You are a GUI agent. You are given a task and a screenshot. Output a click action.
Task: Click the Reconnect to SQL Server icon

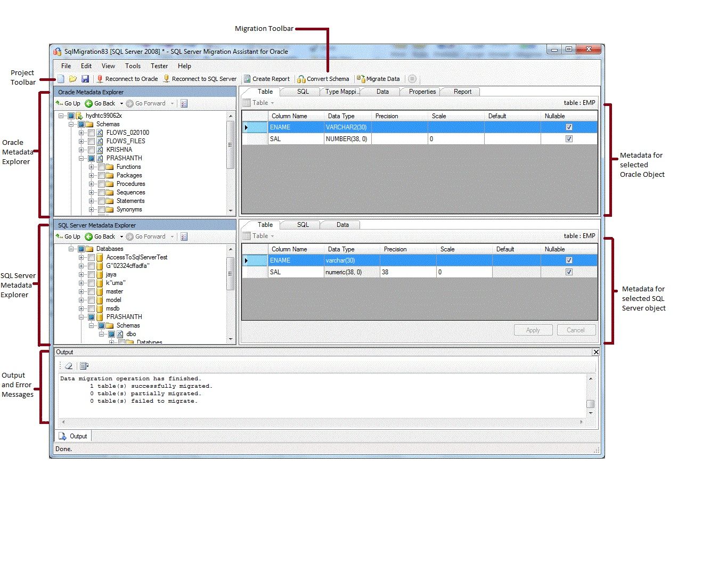tap(166, 78)
